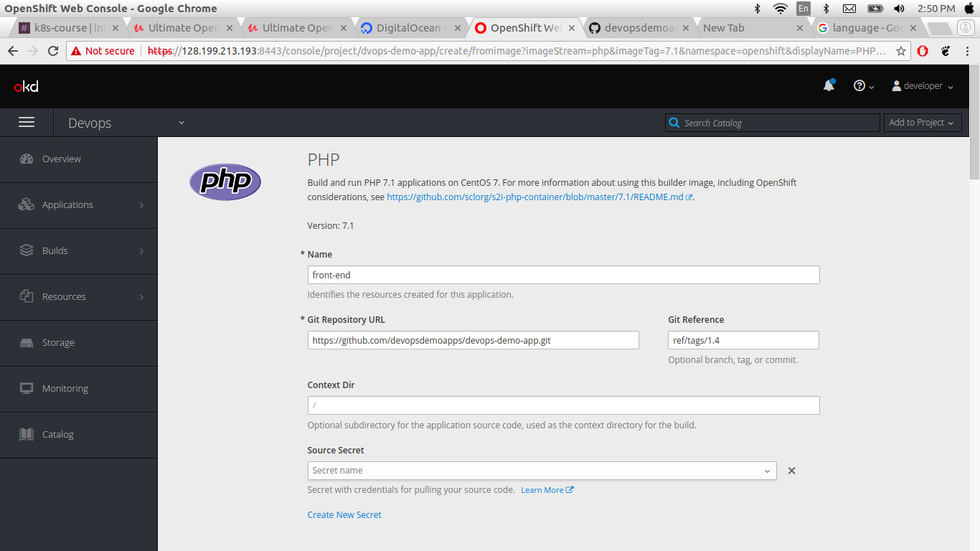Viewport: 980px width, 551px height.
Task: Open the s2i-php-container README link
Action: (x=540, y=197)
